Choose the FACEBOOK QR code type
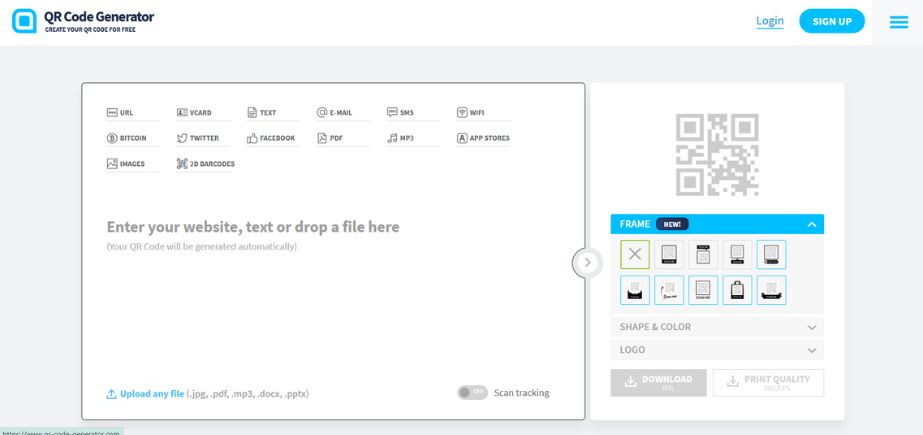The width and height of the screenshot is (923, 435). coord(273,138)
